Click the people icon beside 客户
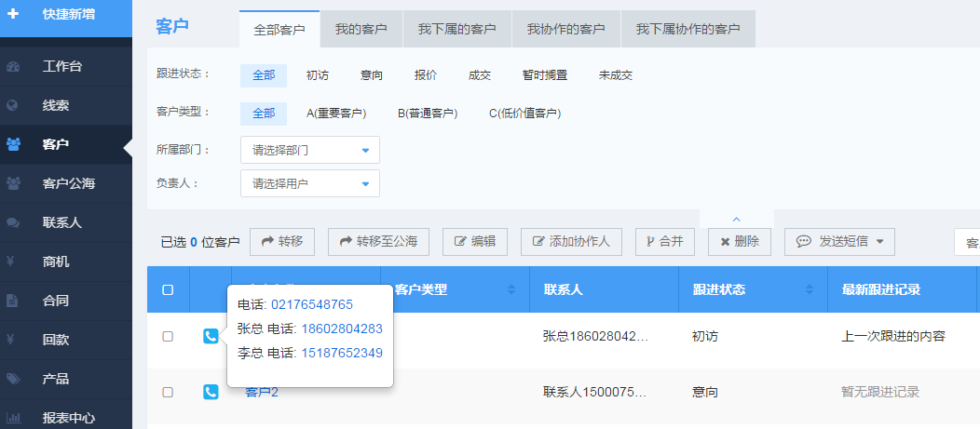Image resolution: width=980 pixels, height=429 pixels. pos(13,144)
